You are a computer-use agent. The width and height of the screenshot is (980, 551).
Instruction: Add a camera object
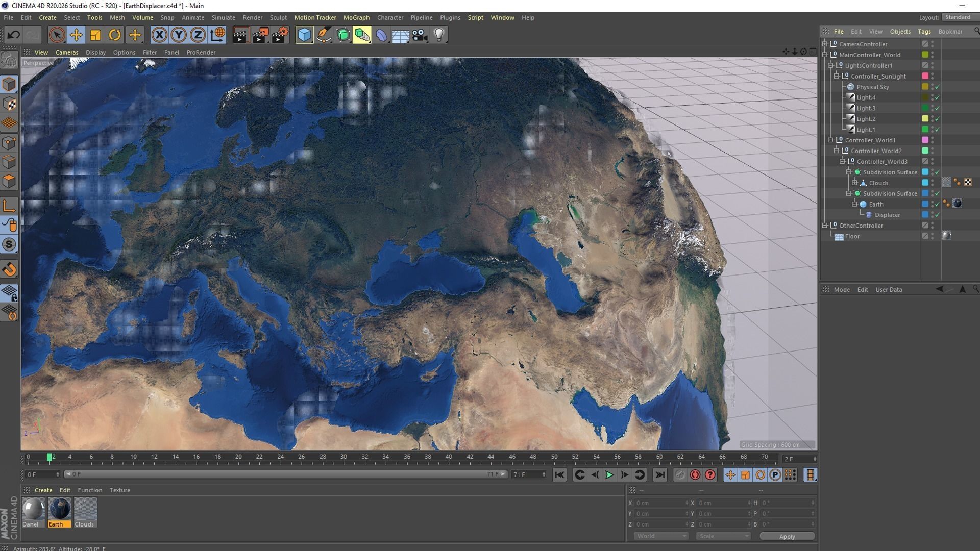point(420,35)
